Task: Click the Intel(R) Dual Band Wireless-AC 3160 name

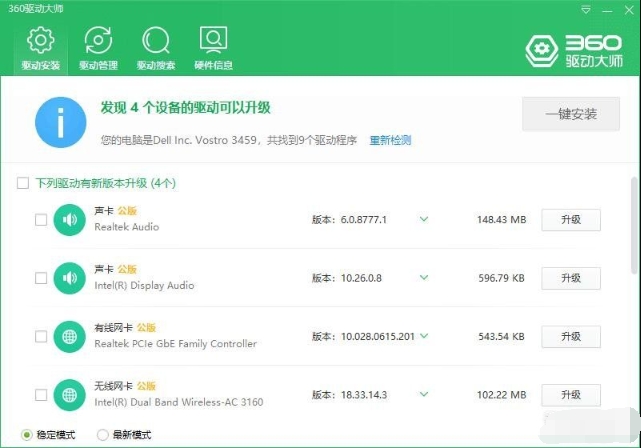Action: click(x=179, y=402)
